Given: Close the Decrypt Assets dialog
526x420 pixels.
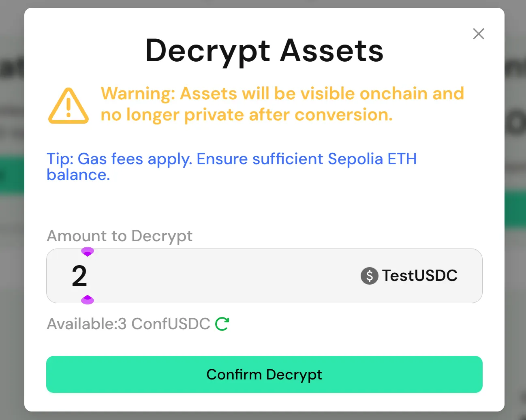Looking at the screenshot, I should pyautogui.click(x=479, y=34).
